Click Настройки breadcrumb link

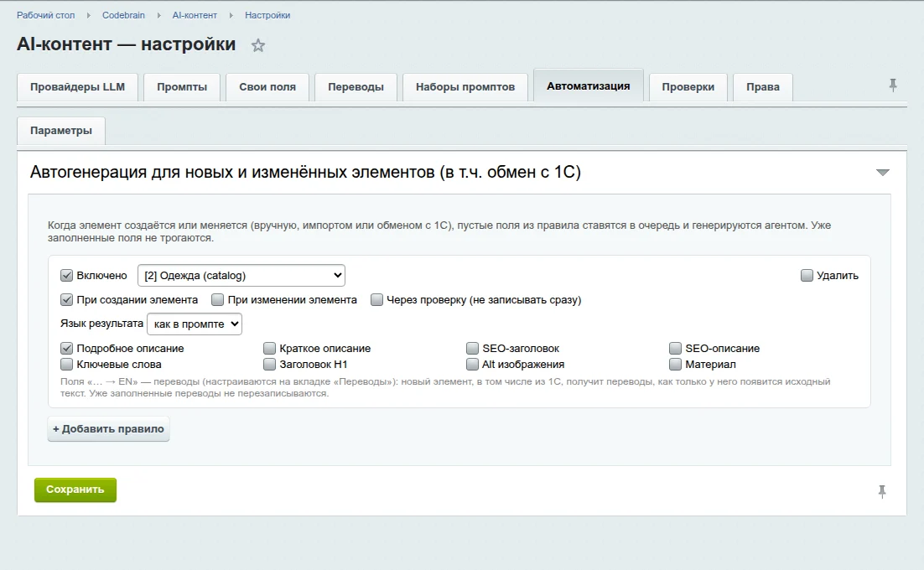tap(267, 15)
